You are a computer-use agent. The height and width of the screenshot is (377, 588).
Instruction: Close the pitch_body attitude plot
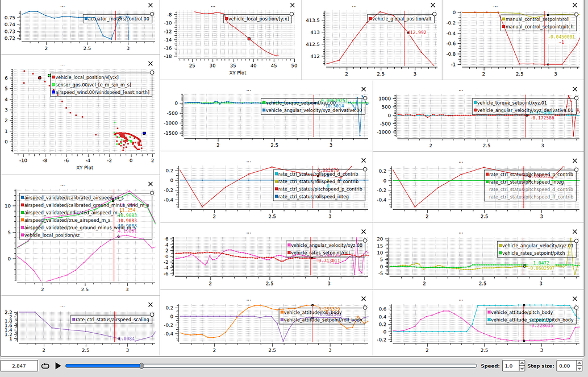(x=575, y=299)
